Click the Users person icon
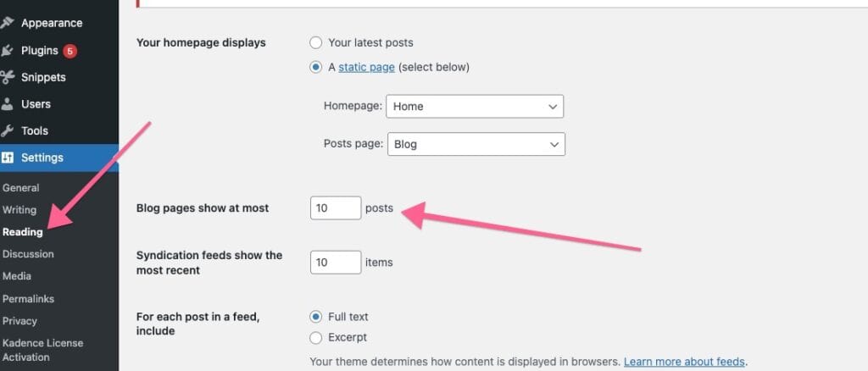 tap(8, 104)
